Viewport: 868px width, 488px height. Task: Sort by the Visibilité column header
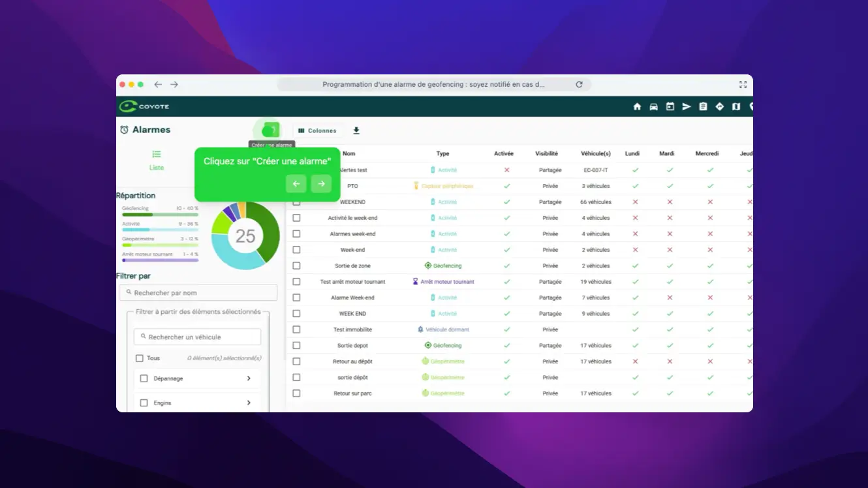547,154
